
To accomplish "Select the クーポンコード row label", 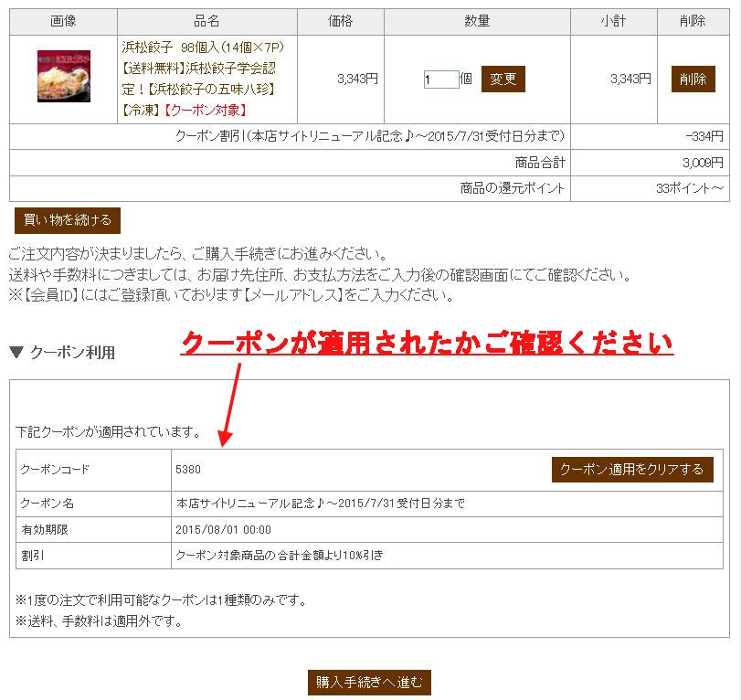I will (55, 470).
